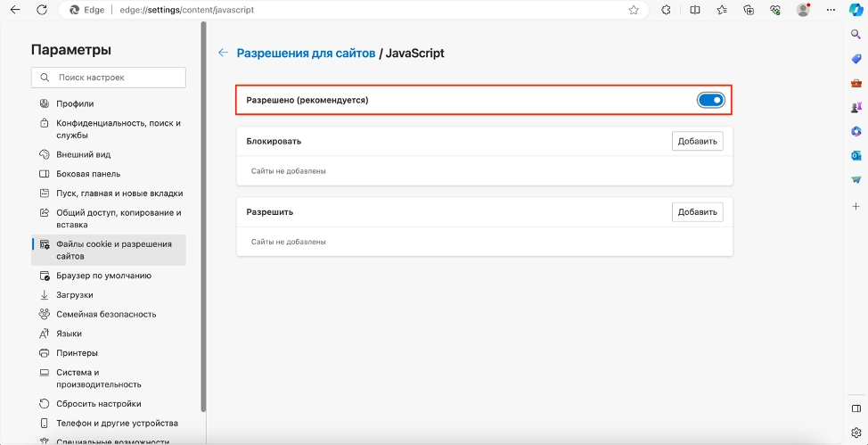Focus the Поиск настроек search field
This screenshot has width=868, height=445.
tap(109, 78)
